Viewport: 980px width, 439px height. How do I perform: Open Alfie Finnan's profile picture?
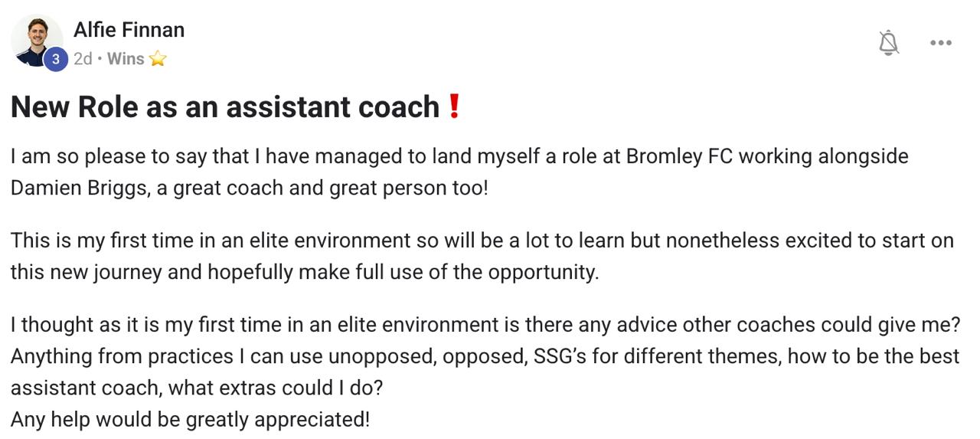click(x=35, y=38)
